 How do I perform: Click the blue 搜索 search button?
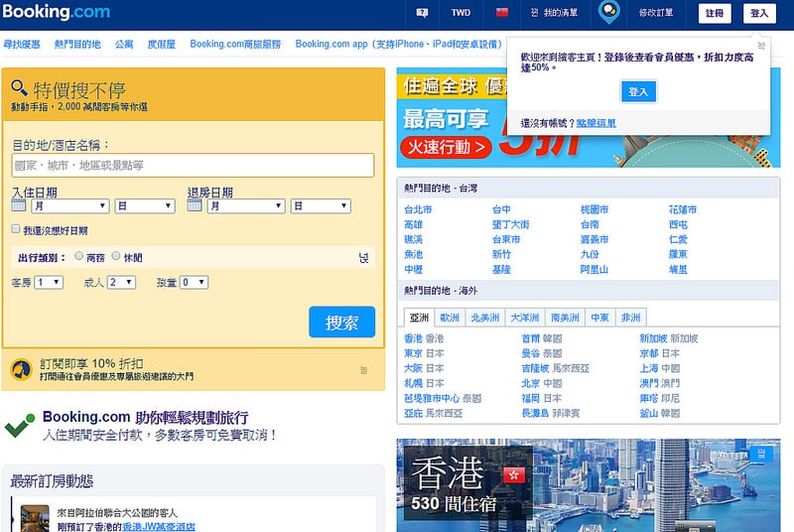point(341,322)
